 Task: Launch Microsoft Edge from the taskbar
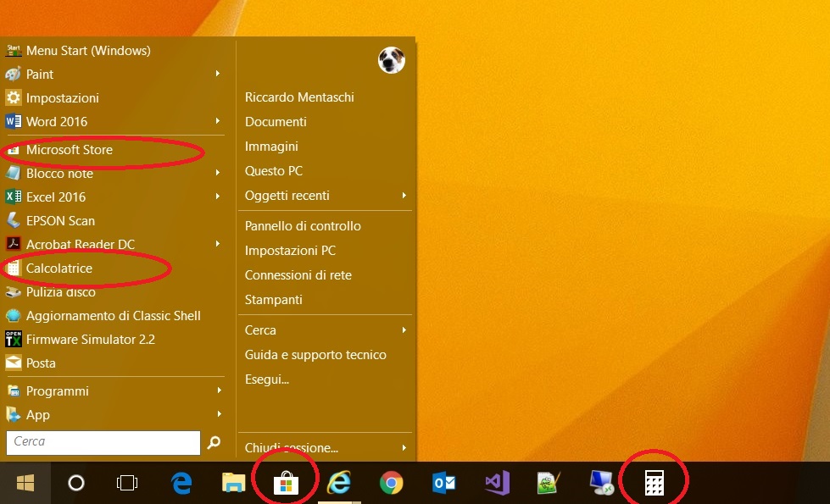(181, 483)
